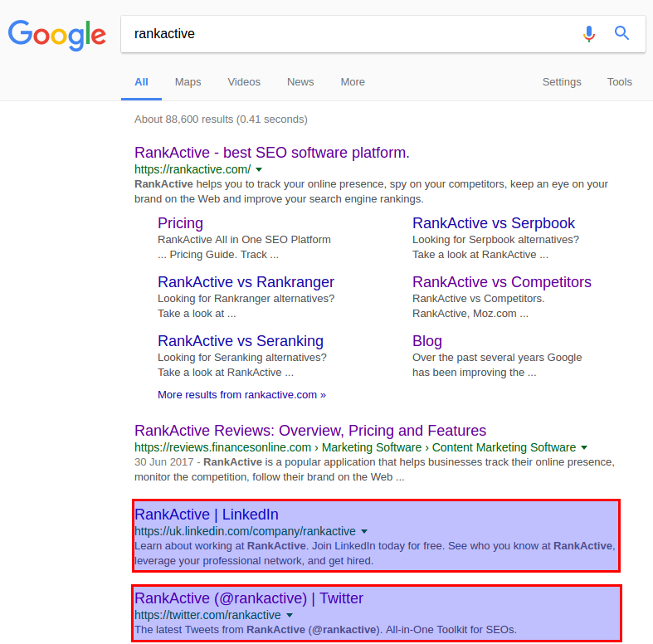Start voice search with microphone icon
Image resolution: width=653 pixels, height=644 pixels.
coord(589,34)
